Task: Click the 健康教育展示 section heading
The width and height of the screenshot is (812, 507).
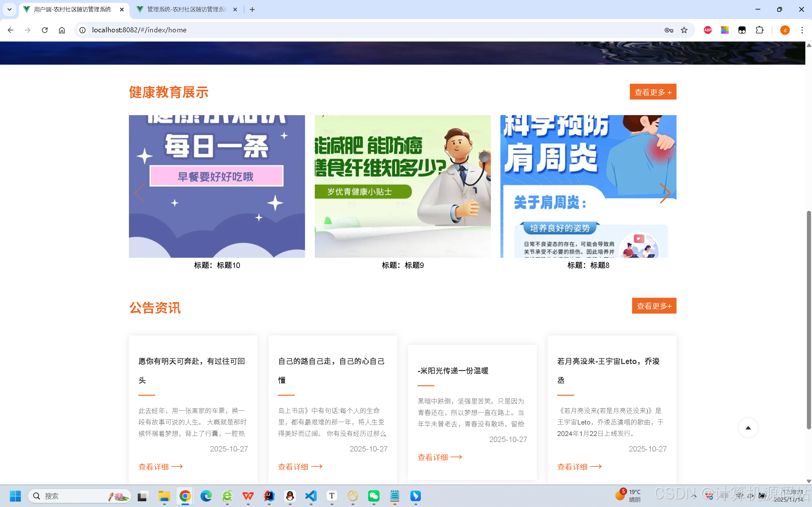Action: click(168, 92)
